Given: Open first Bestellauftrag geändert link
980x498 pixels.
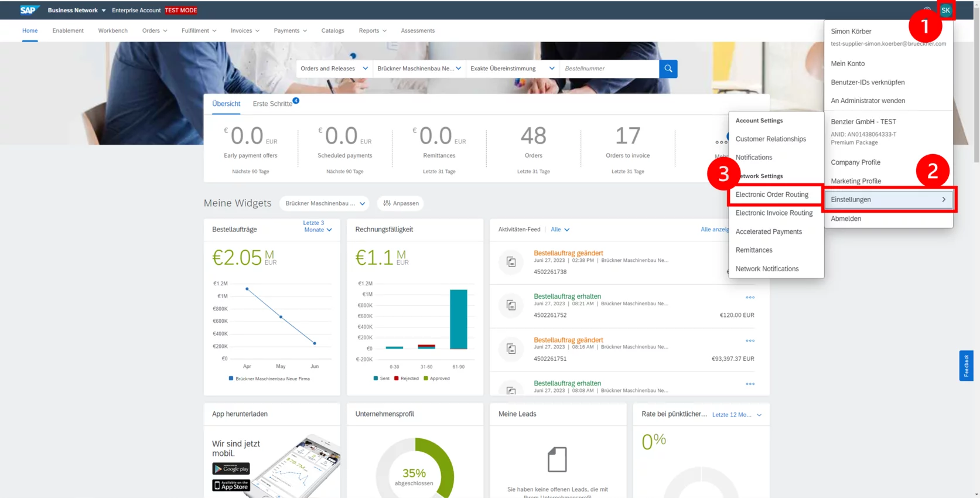Looking at the screenshot, I should [568, 253].
